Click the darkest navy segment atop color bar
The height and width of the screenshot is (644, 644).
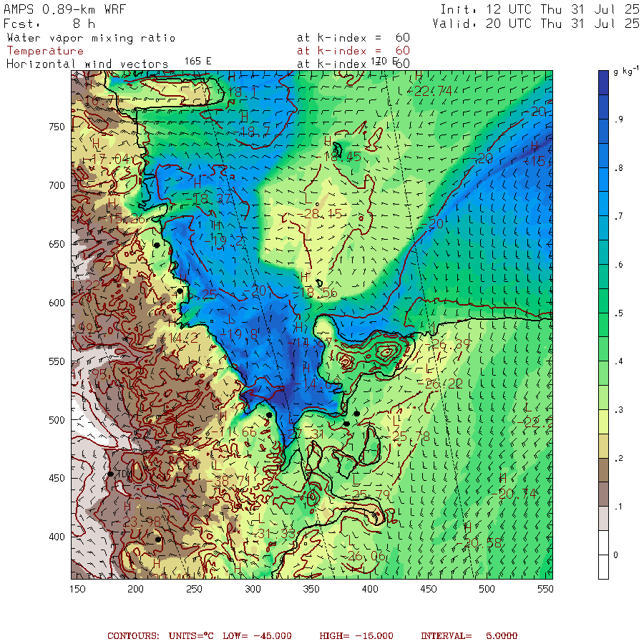tap(603, 82)
